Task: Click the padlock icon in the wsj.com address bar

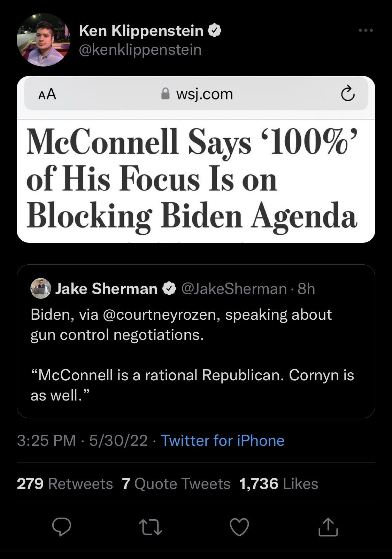Action: click(166, 93)
